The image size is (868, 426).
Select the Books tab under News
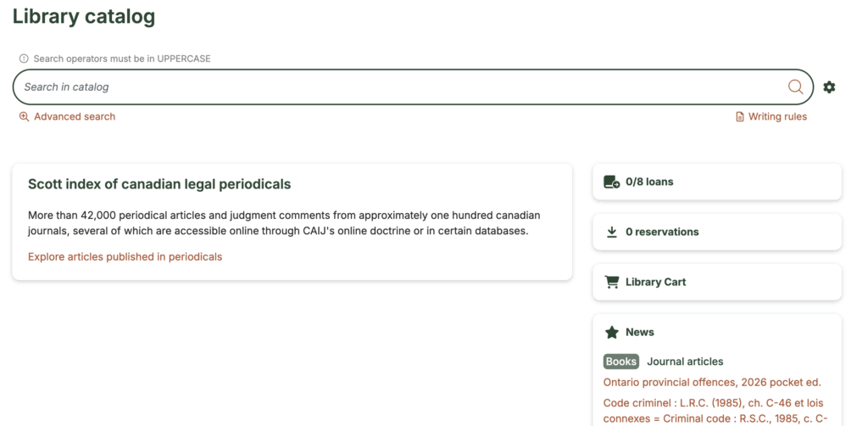621,362
